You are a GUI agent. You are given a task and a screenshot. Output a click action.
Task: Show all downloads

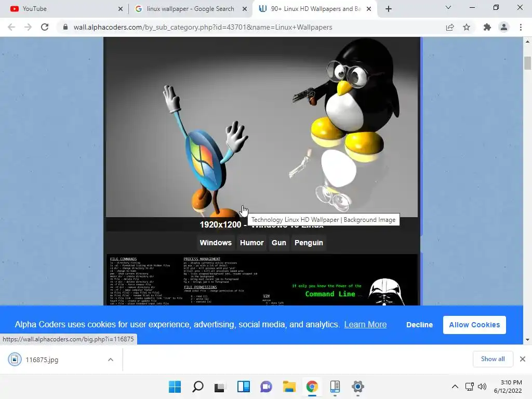(493, 359)
